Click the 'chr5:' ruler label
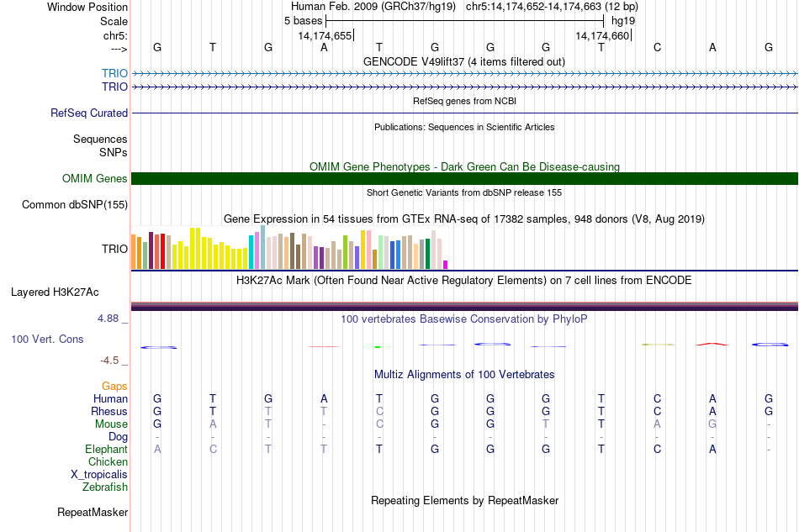This screenshot has width=799, height=532. pos(115,35)
